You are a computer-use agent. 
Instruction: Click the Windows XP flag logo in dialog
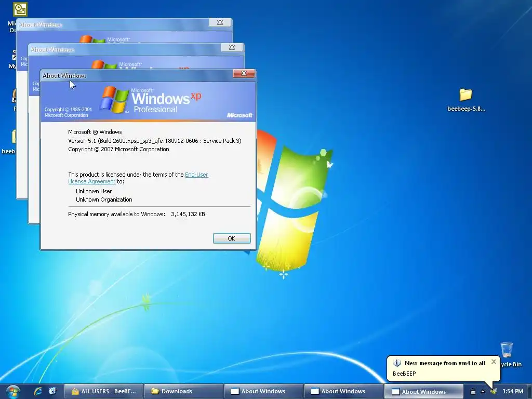(114, 100)
